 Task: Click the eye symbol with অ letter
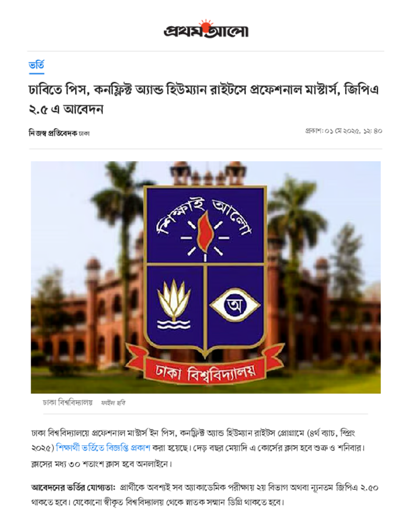coord(235,304)
